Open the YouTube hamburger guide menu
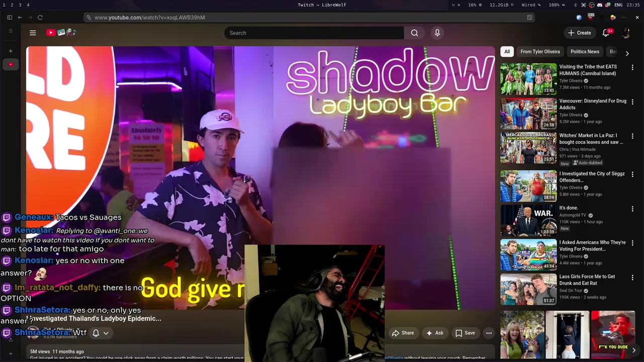 pyautogui.click(x=33, y=33)
